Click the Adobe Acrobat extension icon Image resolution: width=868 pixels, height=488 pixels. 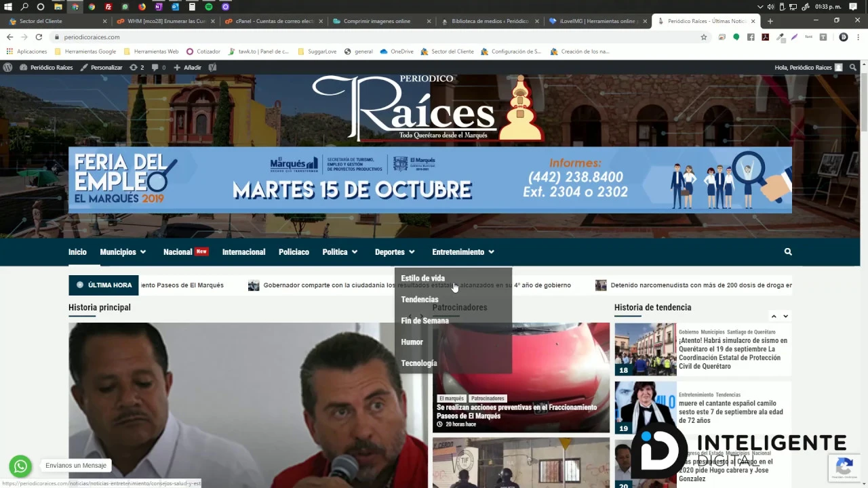pyautogui.click(x=765, y=37)
